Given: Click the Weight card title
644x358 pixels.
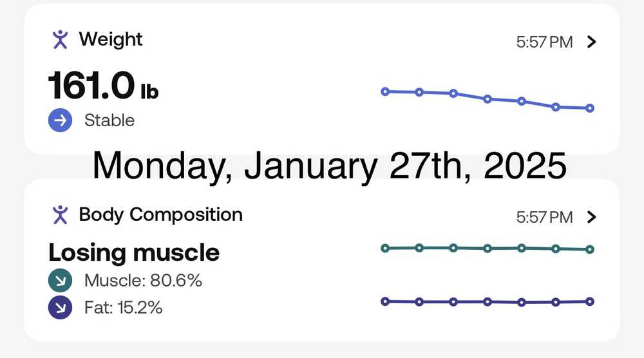Looking at the screenshot, I should 110,39.
